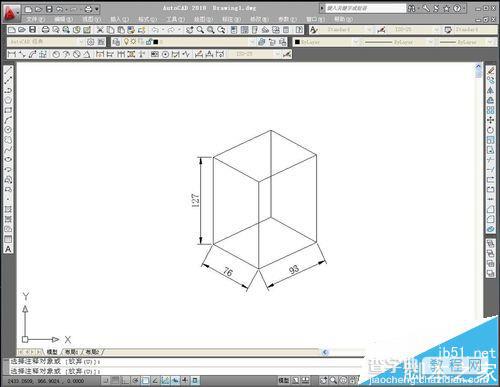The height and width of the screenshot is (387, 500).
Task: Click the Erase tool in modify toolbar
Action: tap(490, 70)
